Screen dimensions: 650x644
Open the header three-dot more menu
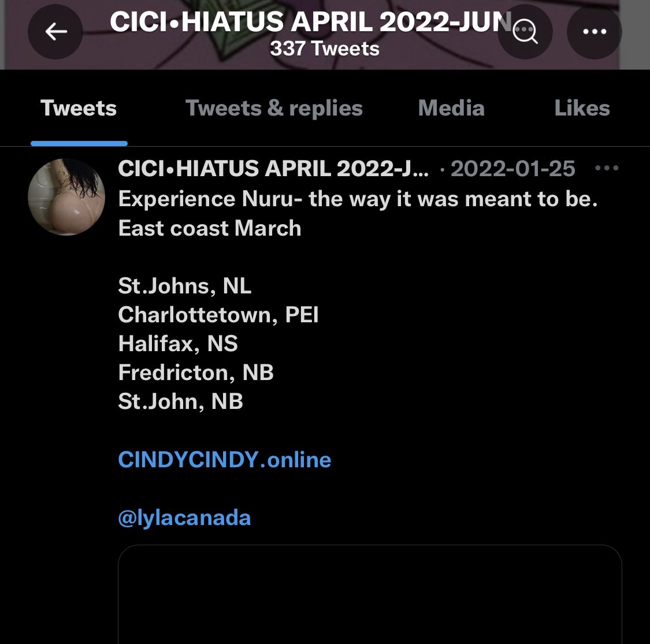pos(594,32)
